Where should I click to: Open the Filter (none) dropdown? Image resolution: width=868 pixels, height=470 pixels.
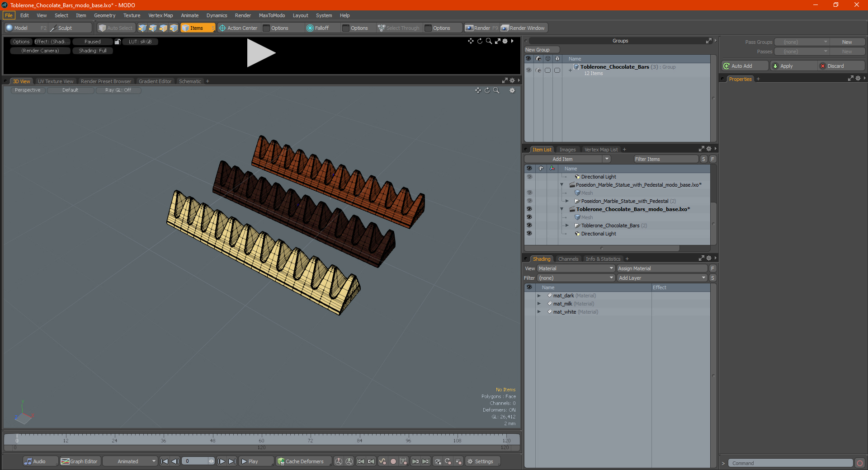(x=576, y=278)
